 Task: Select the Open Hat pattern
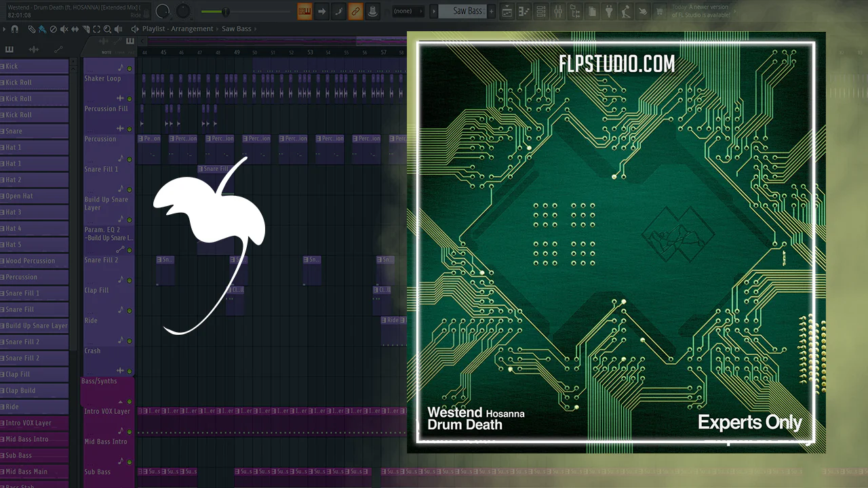[x=35, y=196]
